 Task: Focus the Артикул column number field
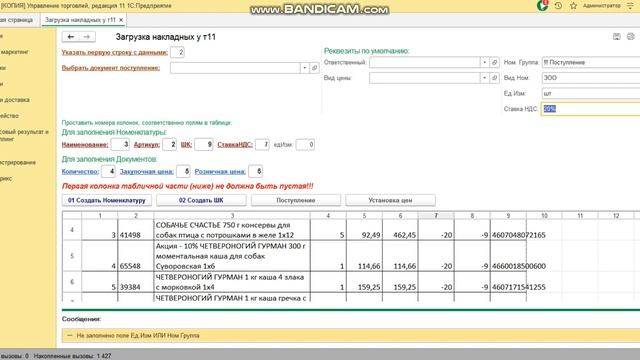tap(169, 144)
